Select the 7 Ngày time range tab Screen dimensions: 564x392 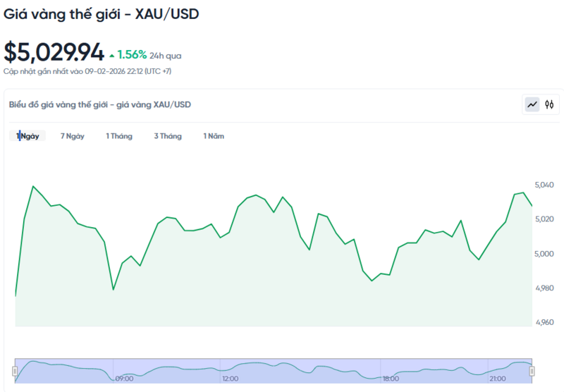point(73,136)
